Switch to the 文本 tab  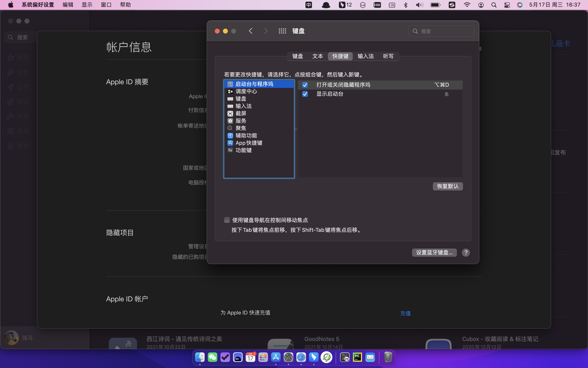pyautogui.click(x=317, y=56)
